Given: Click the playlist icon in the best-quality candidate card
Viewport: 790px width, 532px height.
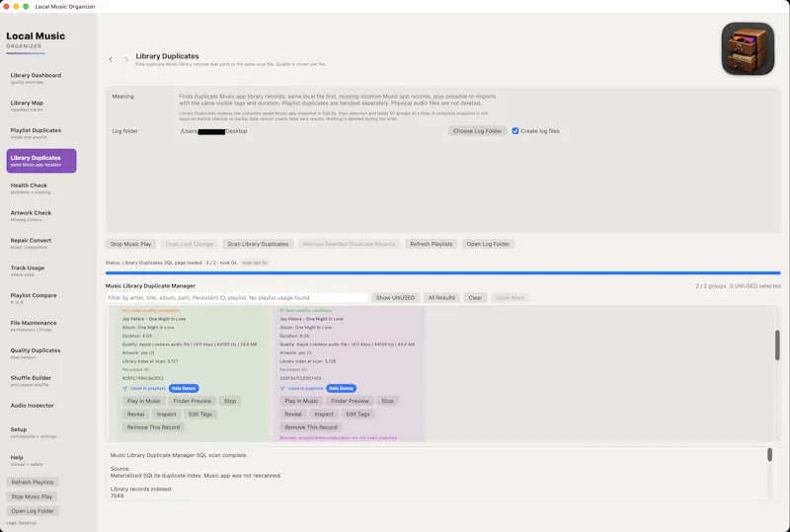Looking at the screenshot, I should (x=282, y=389).
